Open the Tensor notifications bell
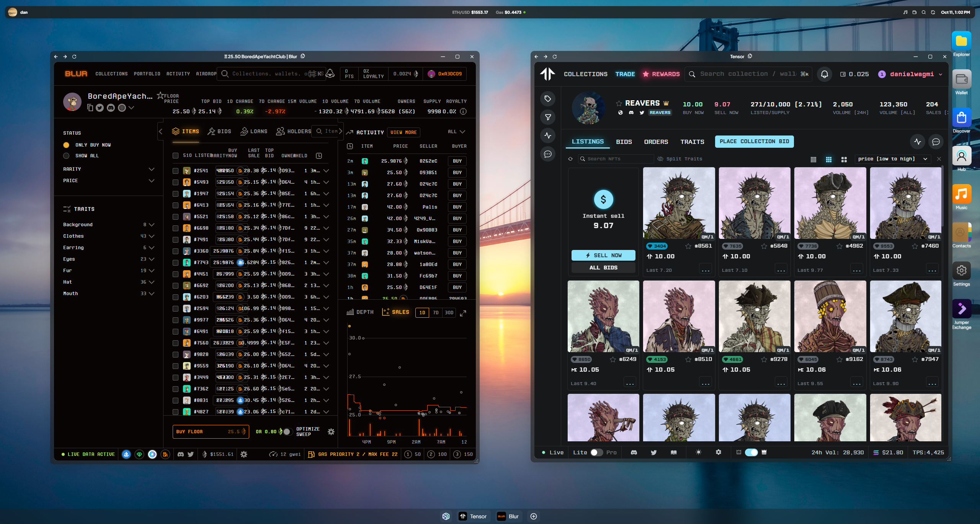980x524 pixels. click(x=825, y=74)
